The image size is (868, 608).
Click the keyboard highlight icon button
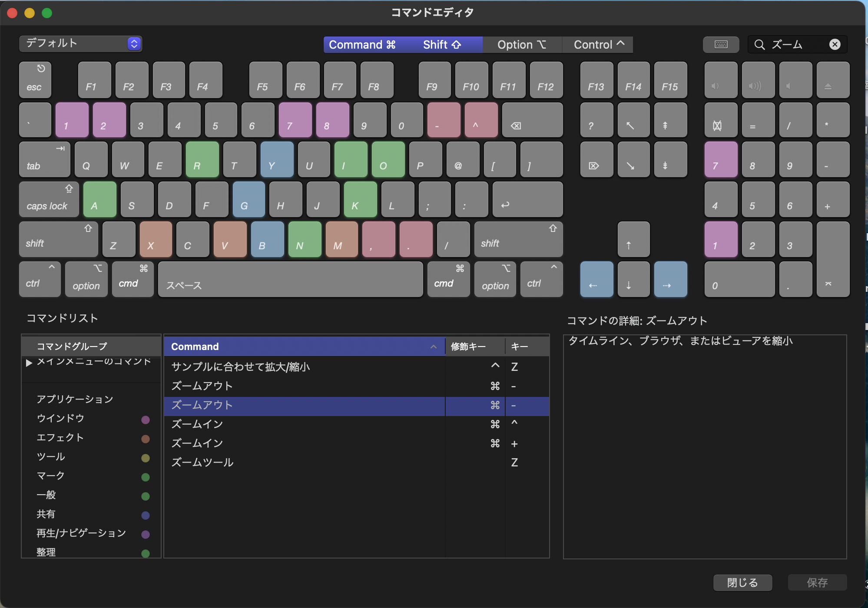pyautogui.click(x=721, y=44)
